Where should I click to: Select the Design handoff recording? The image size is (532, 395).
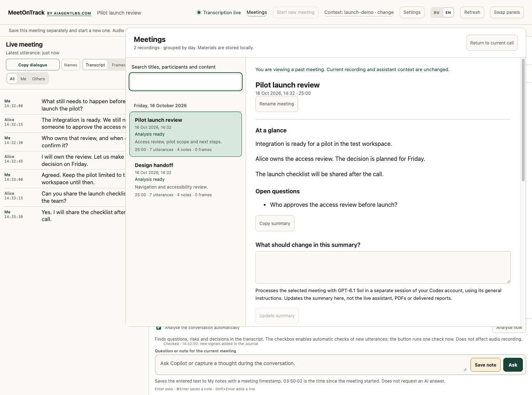click(186, 179)
